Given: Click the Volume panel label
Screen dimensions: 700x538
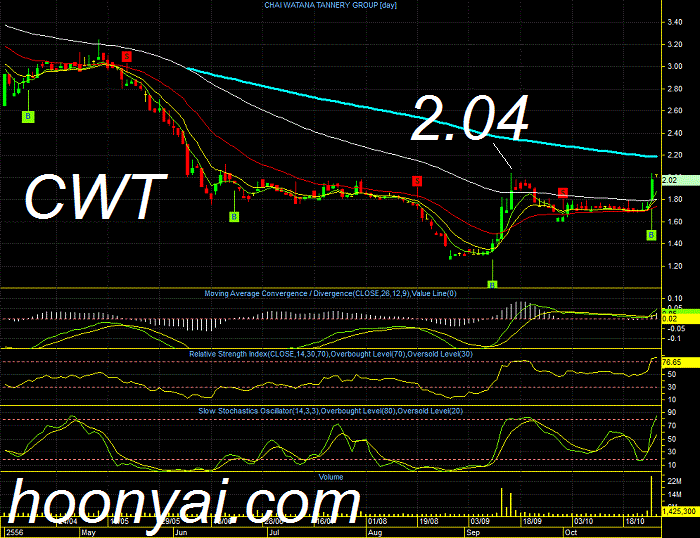Looking at the screenshot, I should pyautogui.click(x=331, y=477).
